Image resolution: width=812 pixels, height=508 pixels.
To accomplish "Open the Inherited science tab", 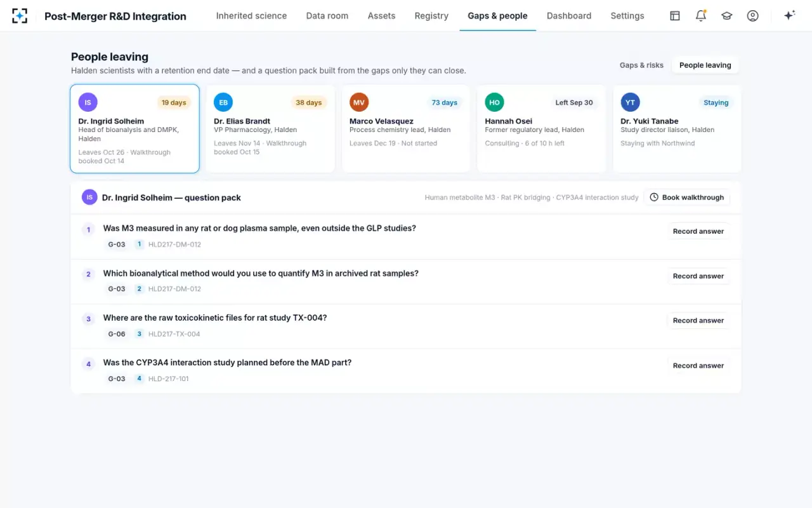I will coord(251,16).
